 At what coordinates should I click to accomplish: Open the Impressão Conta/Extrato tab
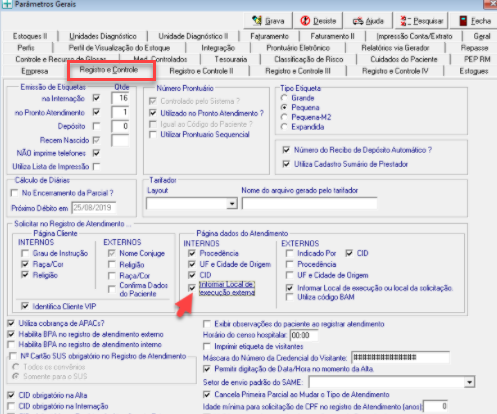414,36
